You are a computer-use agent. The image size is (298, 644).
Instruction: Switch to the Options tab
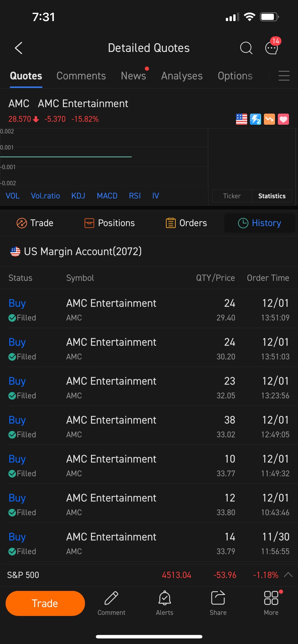point(235,76)
